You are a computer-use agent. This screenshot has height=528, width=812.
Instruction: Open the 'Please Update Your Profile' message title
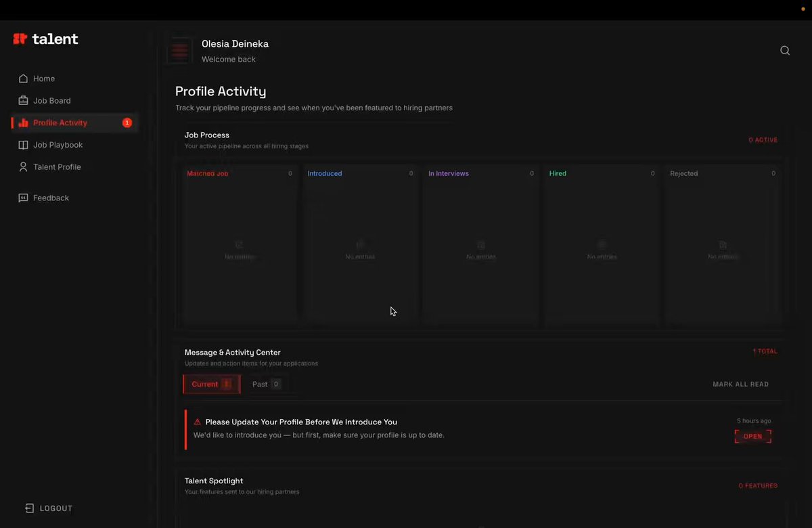(x=301, y=422)
